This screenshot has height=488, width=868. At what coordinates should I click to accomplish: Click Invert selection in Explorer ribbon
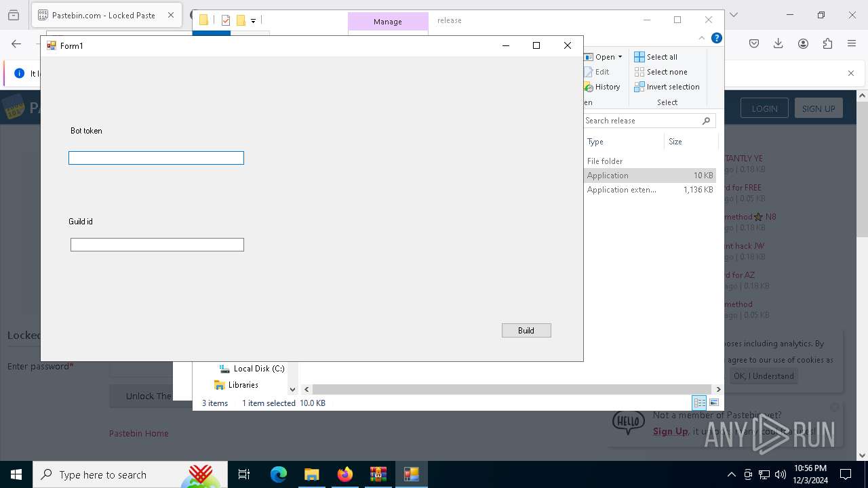(667, 87)
